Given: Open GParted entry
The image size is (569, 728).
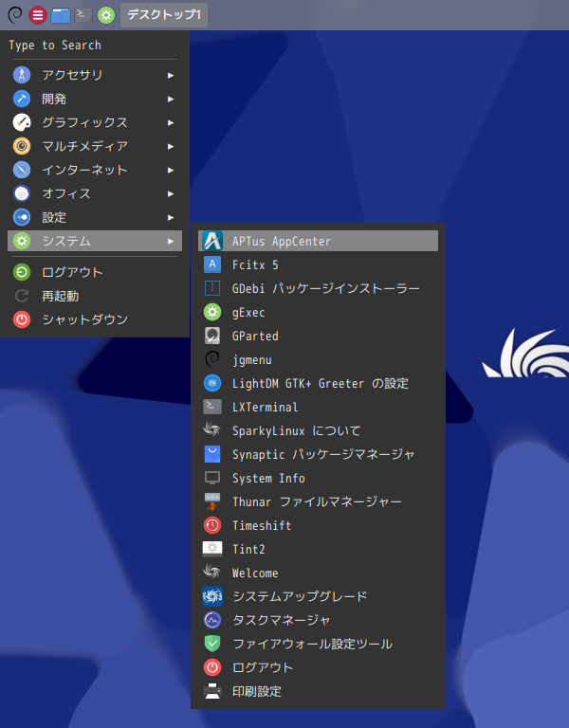Looking at the screenshot, I should 318,336.
